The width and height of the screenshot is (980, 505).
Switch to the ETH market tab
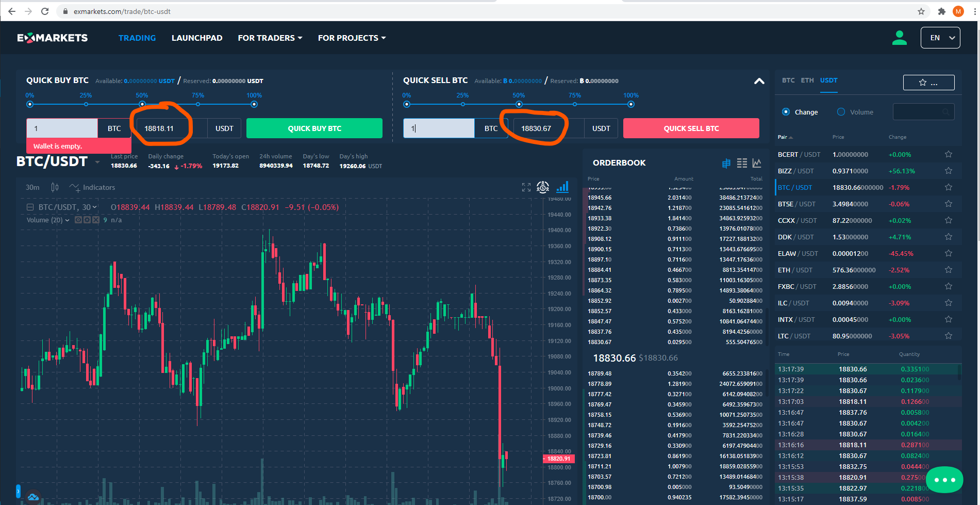pos(807,80)
